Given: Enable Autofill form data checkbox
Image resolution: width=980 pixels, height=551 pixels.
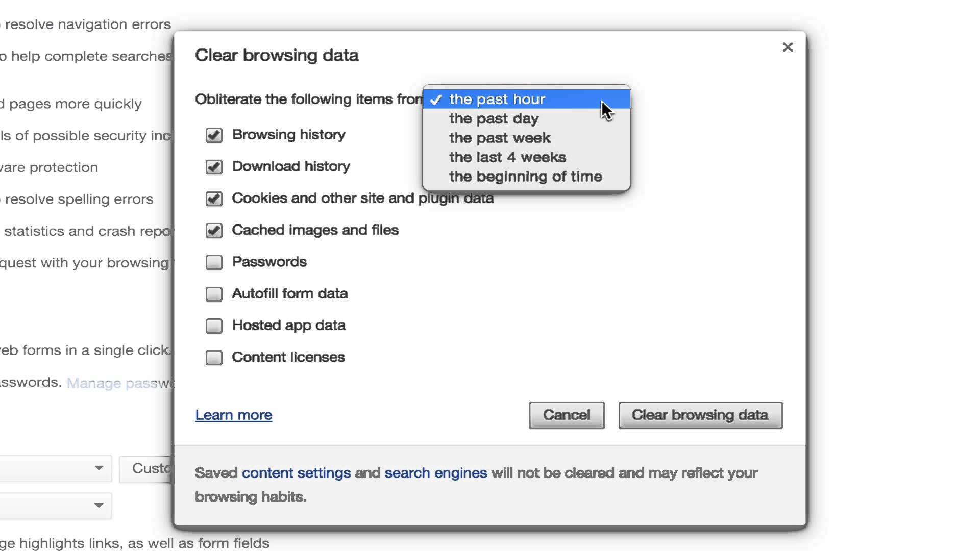Looking at the screenshot, I should coord(214,293).
